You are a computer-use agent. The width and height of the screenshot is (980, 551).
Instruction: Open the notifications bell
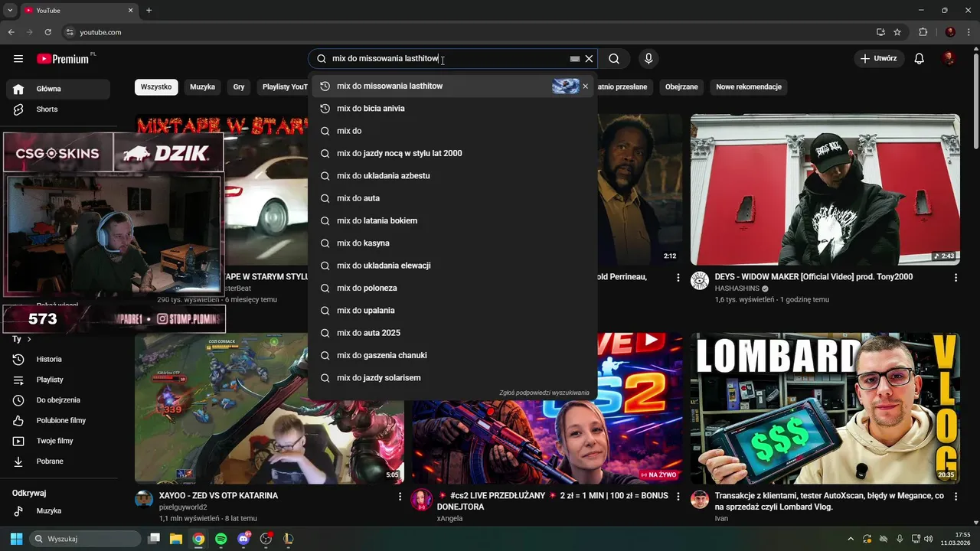[x=920, y=59]
